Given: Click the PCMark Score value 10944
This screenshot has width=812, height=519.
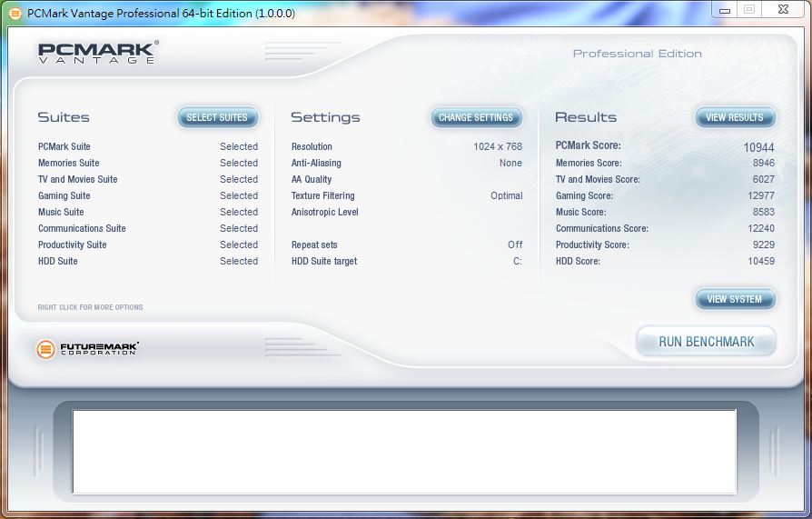Looking at the screenshot, I should (x=758, y=147).
